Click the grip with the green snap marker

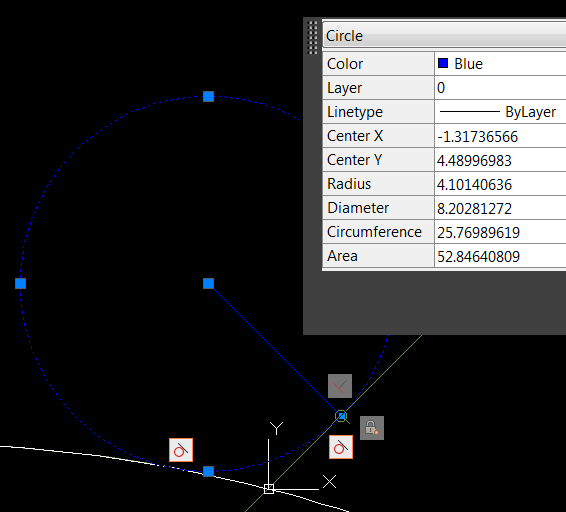[341, 416]
